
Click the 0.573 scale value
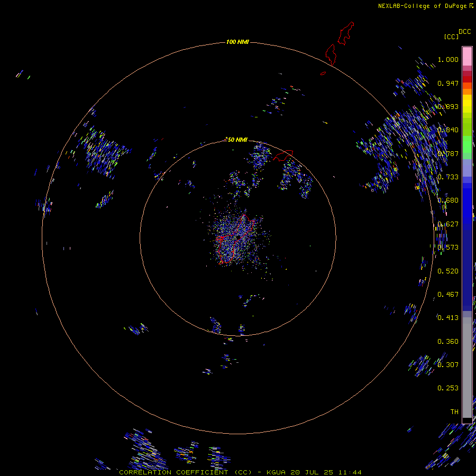[x=448, y=248]
